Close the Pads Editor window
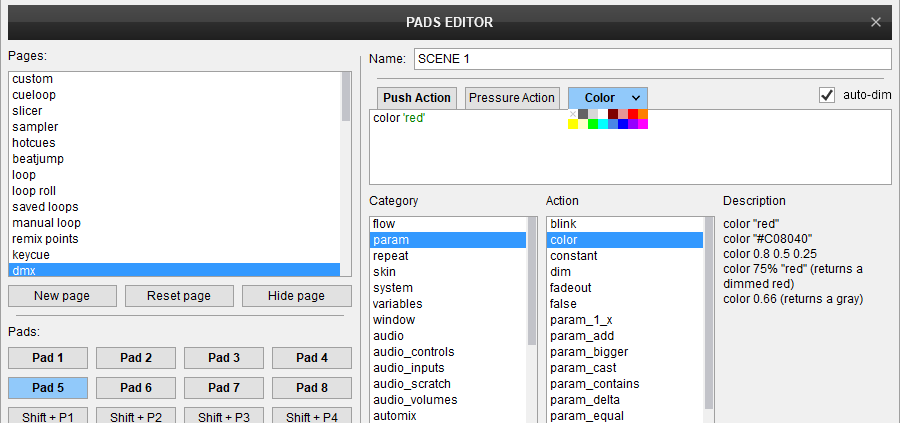The image size is (900, 423). (876, 21)
